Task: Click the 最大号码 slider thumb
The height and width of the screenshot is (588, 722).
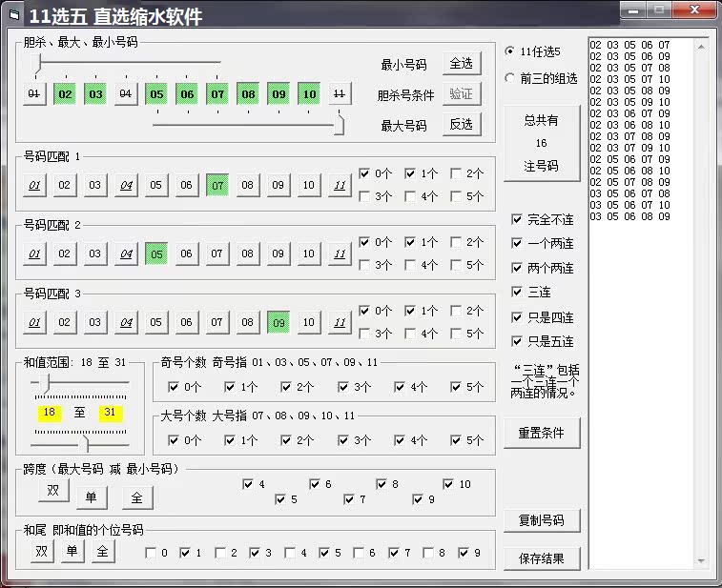Action: 339,125
